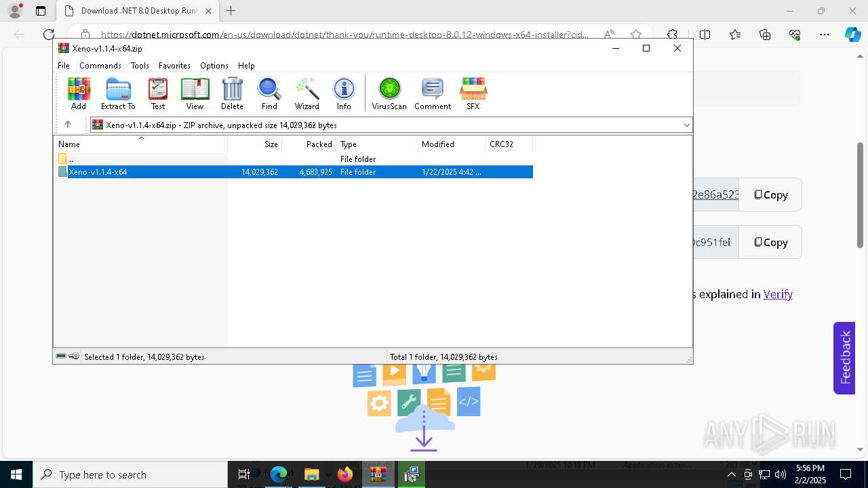Go up one folder level arrow
The width and height of the screenshot is (868, 488).
(68, 125)
